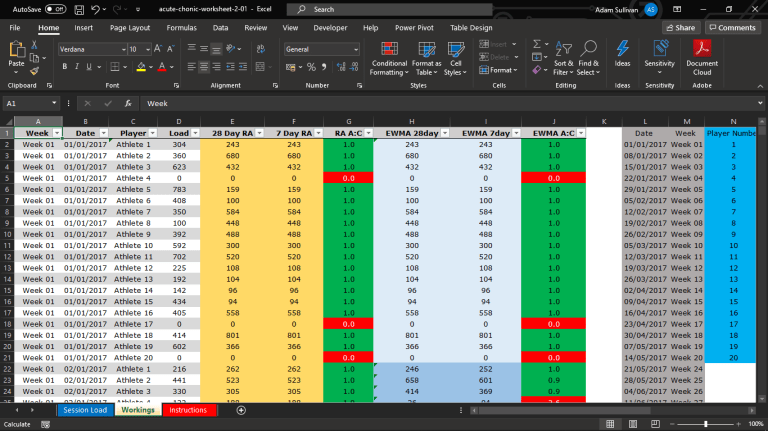Screen dimensions: 768x431
Task: Open the Date column filter dropdown
Action: (103, 133)
